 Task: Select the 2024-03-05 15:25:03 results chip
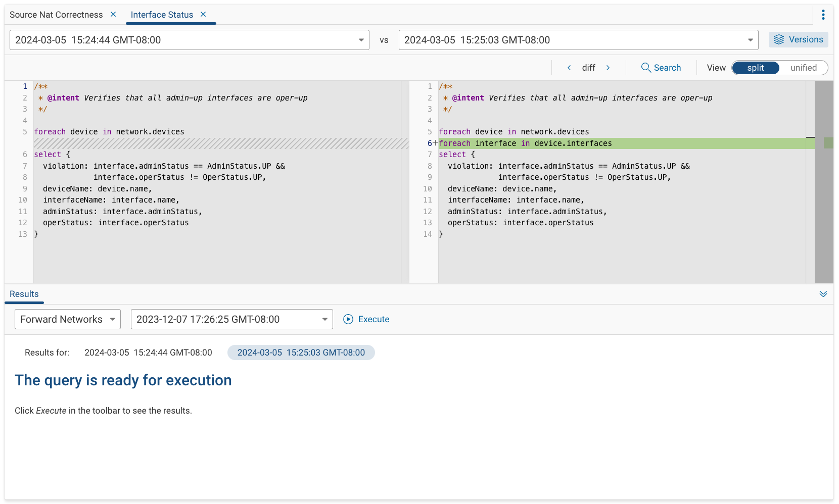point(301,352)
